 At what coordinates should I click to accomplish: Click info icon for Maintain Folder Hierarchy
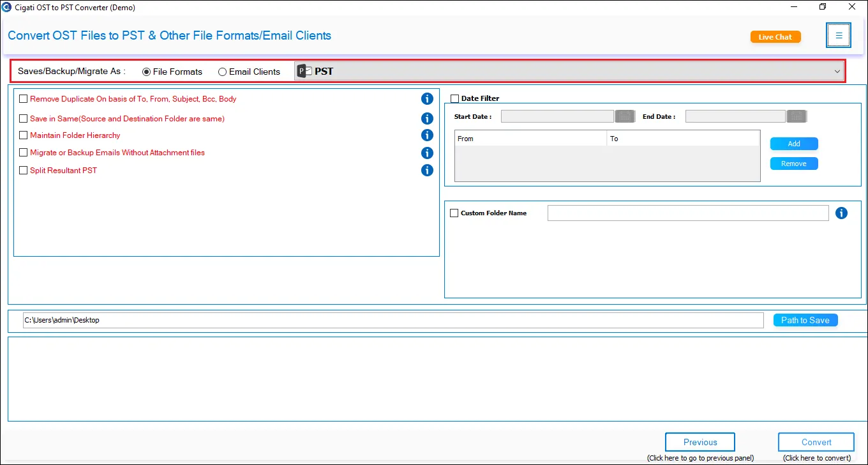(427, 135)
